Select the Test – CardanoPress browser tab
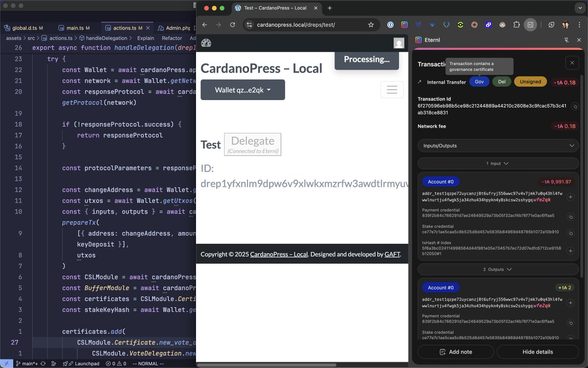Image resolution: width=588 pixels, height=368 pixels. click(x=275, y=8)
